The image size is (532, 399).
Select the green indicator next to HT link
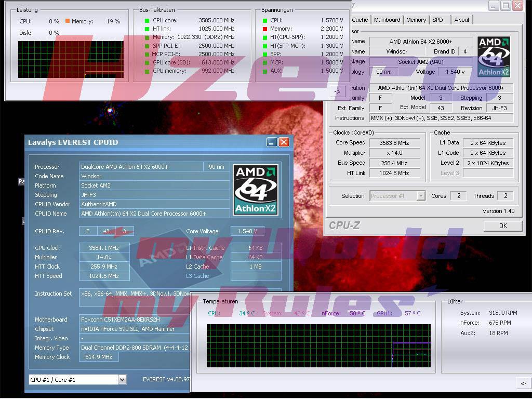147,29
